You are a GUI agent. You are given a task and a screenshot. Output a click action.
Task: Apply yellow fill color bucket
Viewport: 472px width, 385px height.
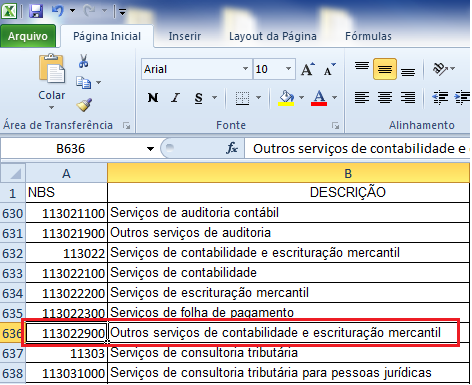pos(286,98)
